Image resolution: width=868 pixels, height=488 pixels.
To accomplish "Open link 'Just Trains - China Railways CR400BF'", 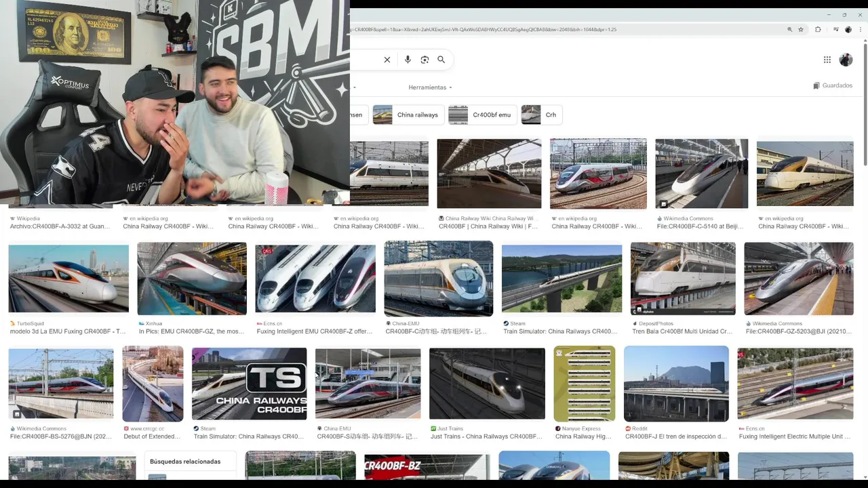I will (486, 436).
